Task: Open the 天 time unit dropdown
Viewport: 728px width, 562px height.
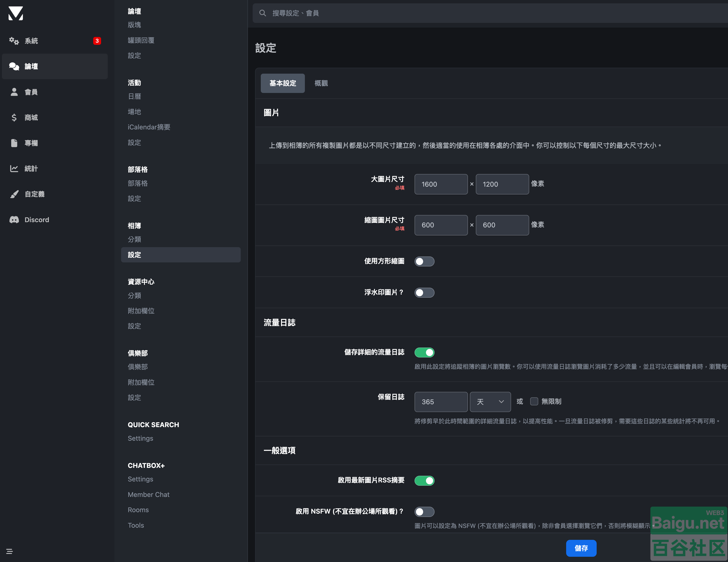Action: click(490, 402)
